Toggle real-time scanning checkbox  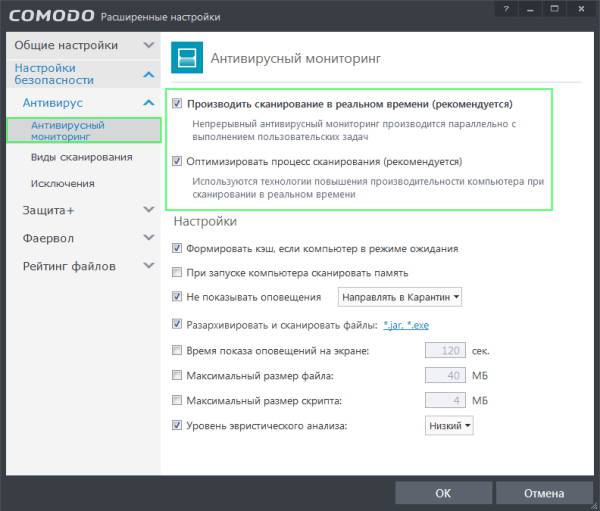[x=177, y=103]
